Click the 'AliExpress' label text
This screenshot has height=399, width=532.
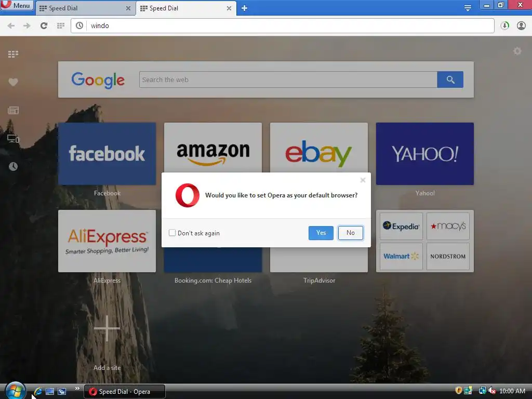pos(107,280)
